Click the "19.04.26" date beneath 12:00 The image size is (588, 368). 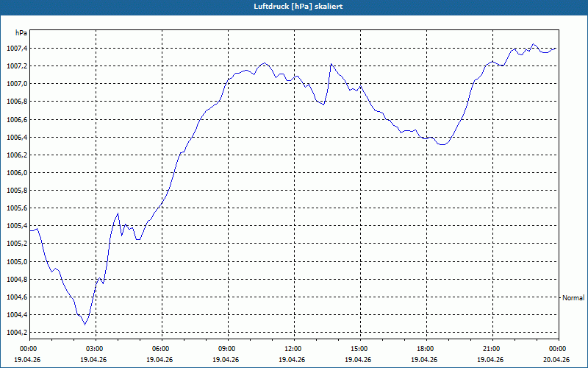(x=292, y=360)
